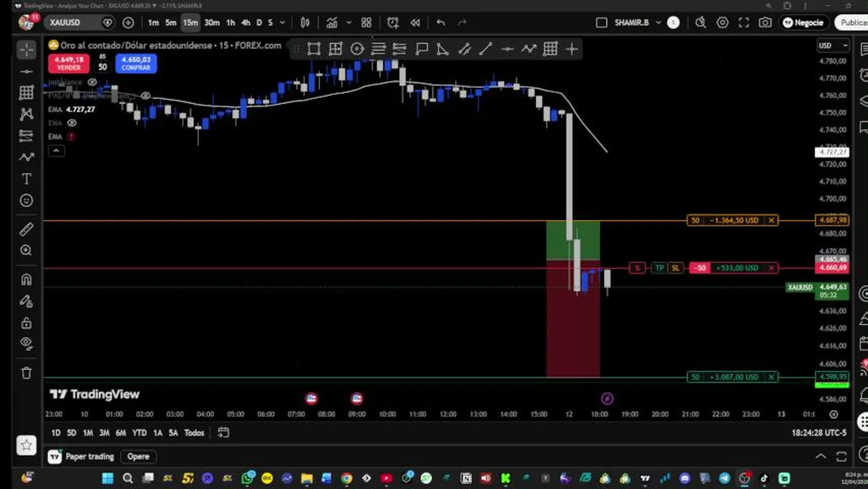Create an alert with the alarm clock icon
Screen dimensions: 868x489
[393, 22]
